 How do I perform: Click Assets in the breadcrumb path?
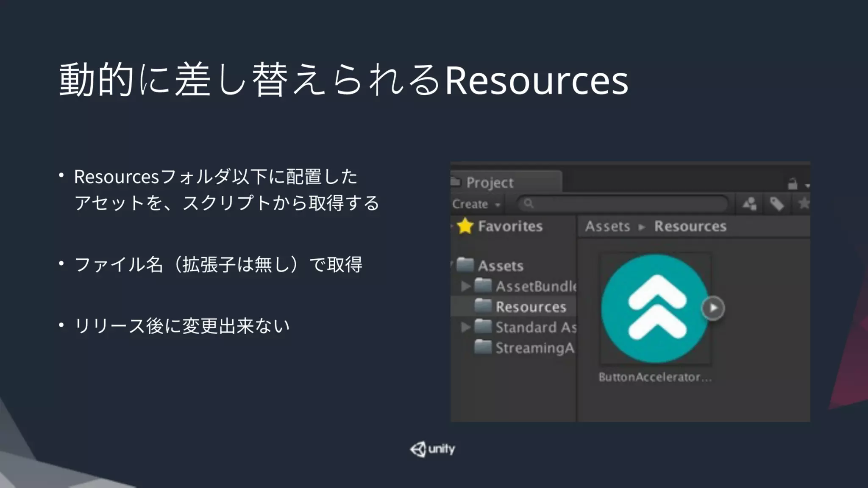click(607, 226)
